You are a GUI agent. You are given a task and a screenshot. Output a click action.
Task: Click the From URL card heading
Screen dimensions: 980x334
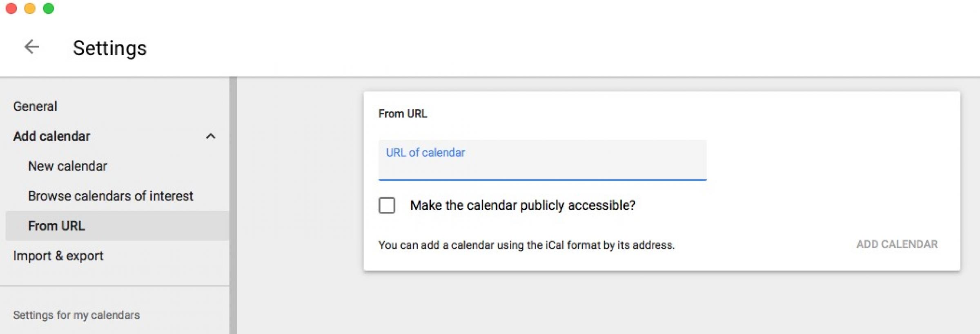[403, 114]
